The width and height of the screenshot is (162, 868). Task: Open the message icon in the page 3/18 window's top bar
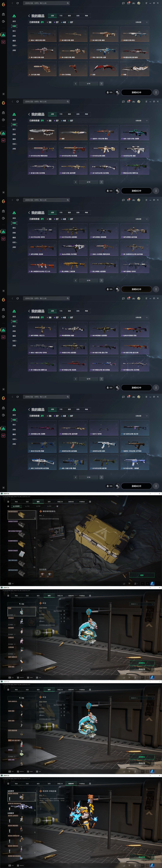(123, 3)
